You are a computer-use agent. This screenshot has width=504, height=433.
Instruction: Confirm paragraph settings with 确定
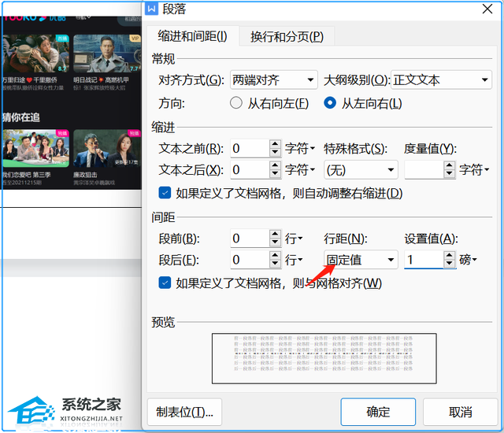378,412
